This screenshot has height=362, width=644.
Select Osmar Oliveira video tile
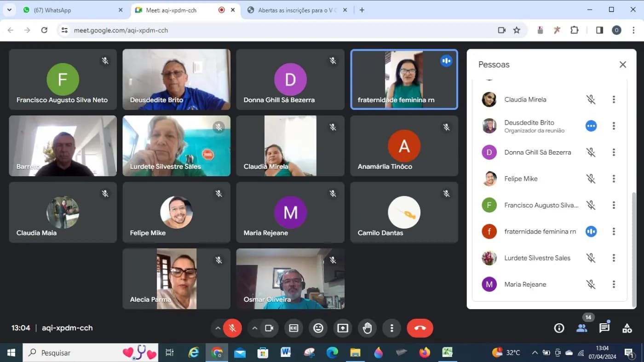(290, 279)
